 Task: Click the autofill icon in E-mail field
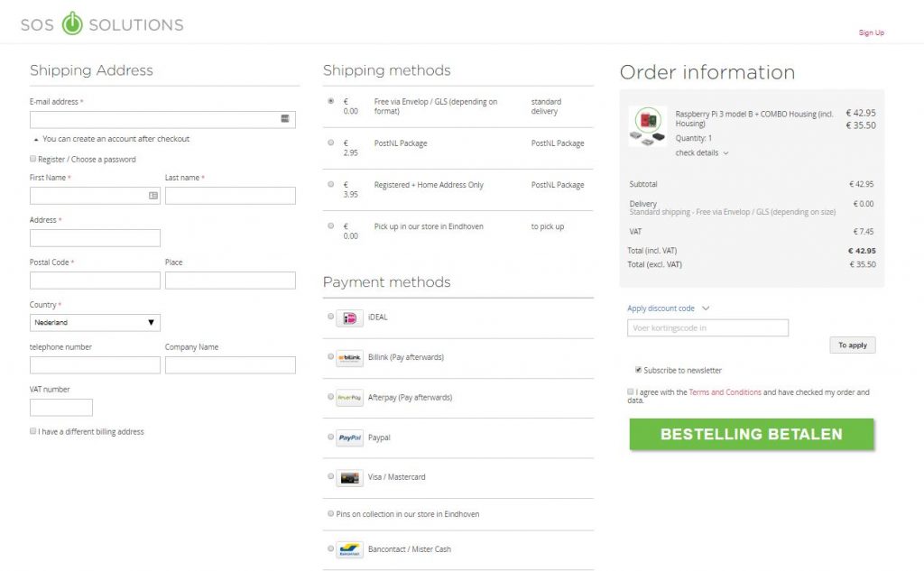coord(285,119)
